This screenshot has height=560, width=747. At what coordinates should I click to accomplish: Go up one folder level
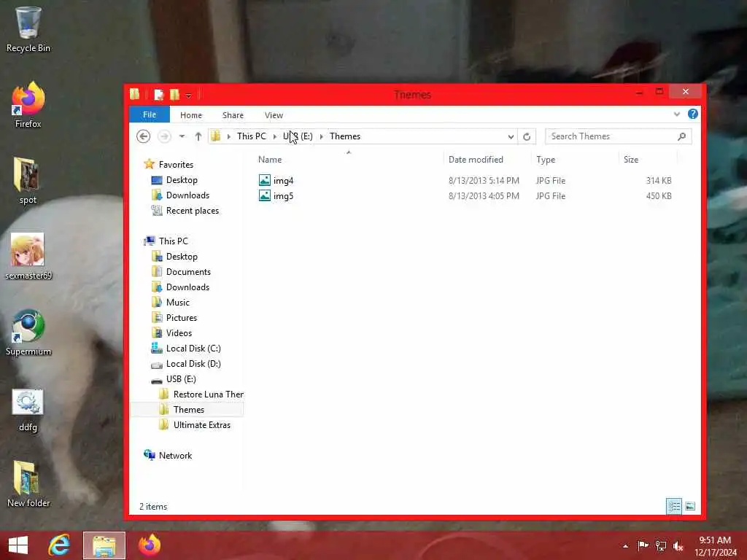198,136
